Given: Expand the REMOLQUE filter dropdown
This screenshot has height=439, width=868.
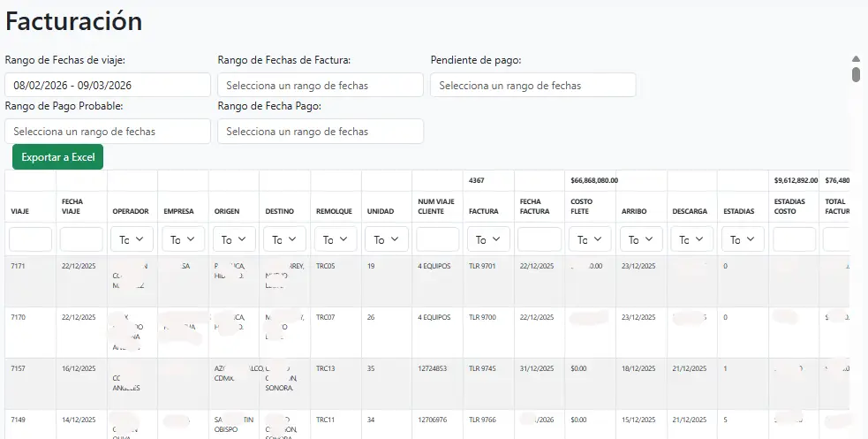Looking at the screenshot, I should [336, 239].
